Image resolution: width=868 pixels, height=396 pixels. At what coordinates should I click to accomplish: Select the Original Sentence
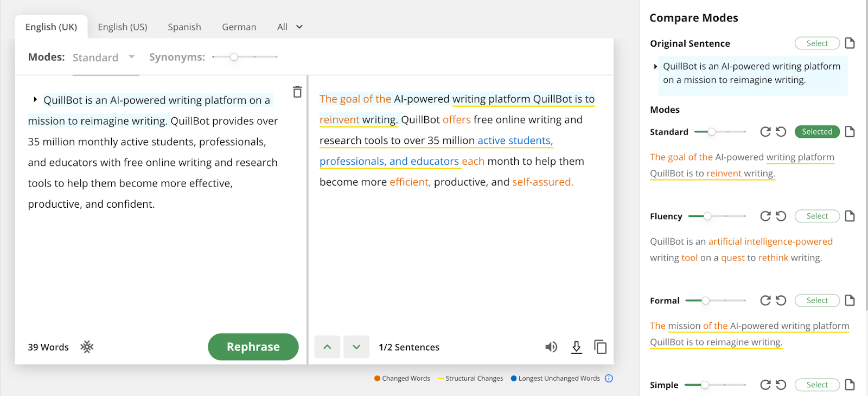pos(817,43)
